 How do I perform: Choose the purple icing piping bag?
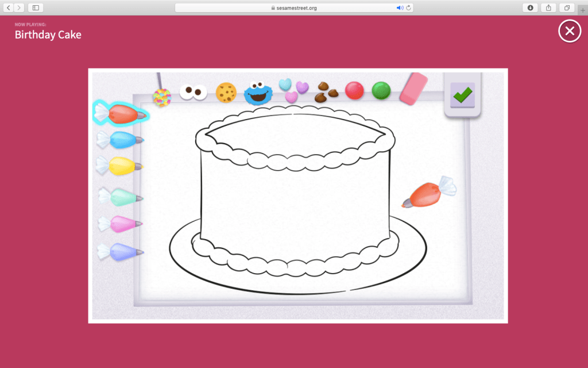pos(121,251)
